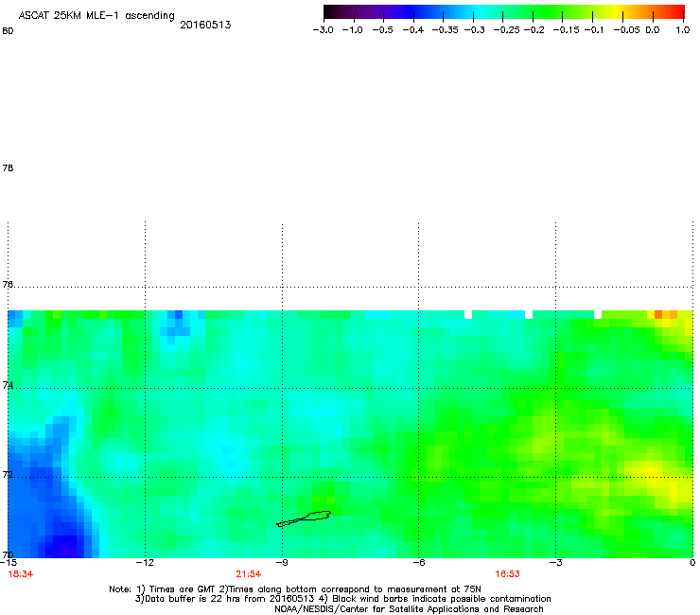700x615 pixels.
Task: Click the red 18:34 time stamp
Action: point(21,574)
